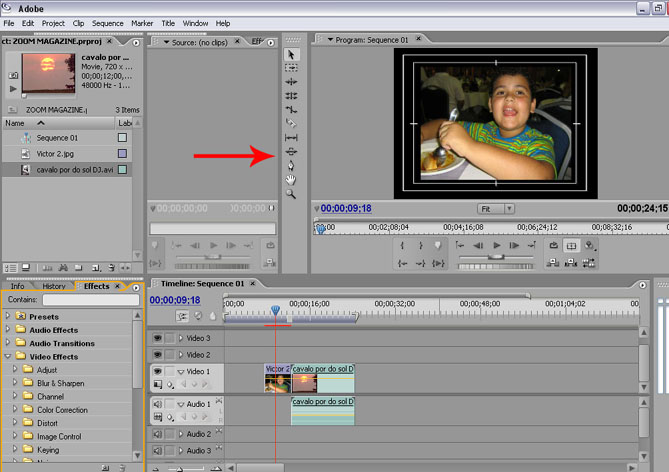This screenshot has height=472, width=669.
Task: Toggle visibility eye for Video 3 track
Action: (157, 338)
